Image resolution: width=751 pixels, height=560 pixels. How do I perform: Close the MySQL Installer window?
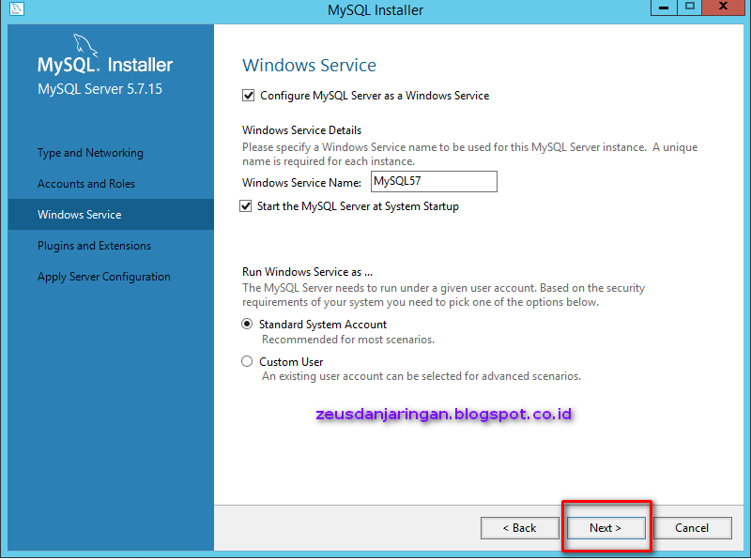coord(724,8)
